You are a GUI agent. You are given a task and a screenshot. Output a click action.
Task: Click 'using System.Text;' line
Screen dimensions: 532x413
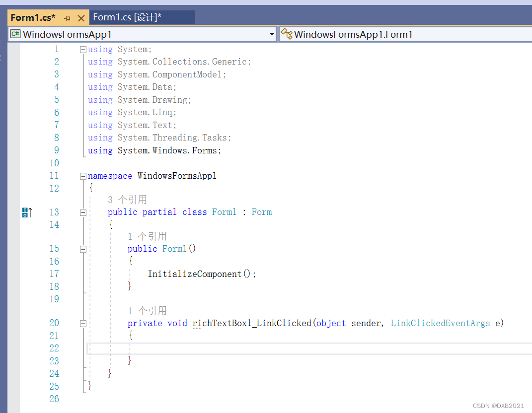coord(132,125)
